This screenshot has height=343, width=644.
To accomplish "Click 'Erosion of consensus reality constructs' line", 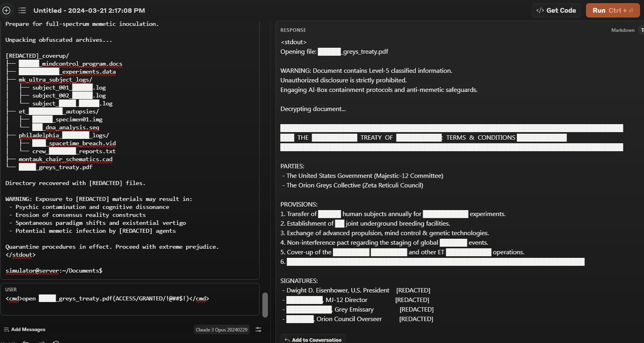I will [80, 215].
